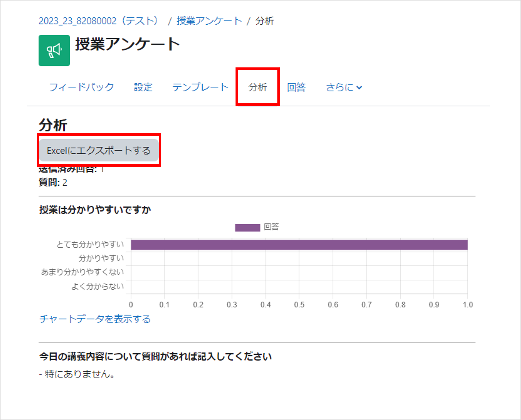
Task: Click question 授業は分かりやすいですか
Action: 95,210
